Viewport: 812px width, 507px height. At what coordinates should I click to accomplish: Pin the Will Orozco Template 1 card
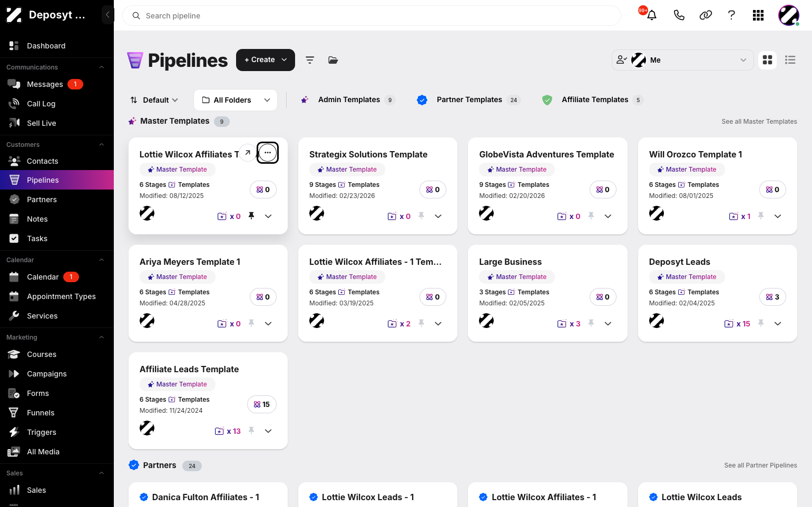pyautogui.click(x=761, y=216)
